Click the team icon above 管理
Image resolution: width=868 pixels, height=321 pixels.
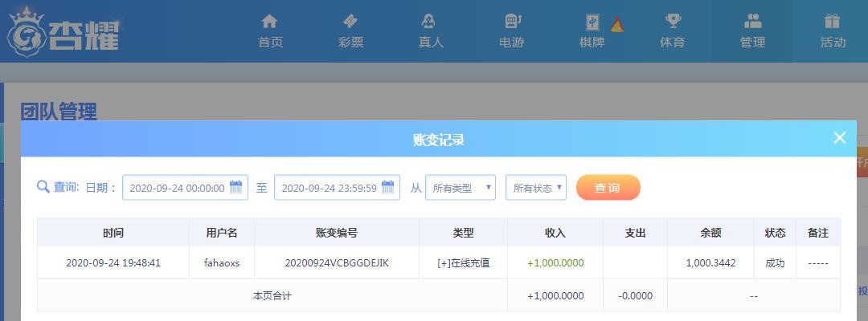pos(753,22)
